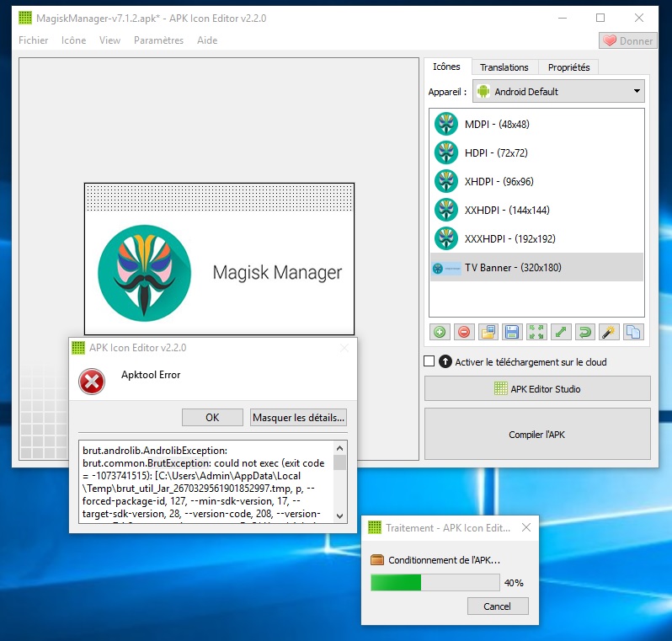Select the TV Banner - (320x180) entry
Image resolution: width=672 pixels, height=641 pixels.
(536, 268)
